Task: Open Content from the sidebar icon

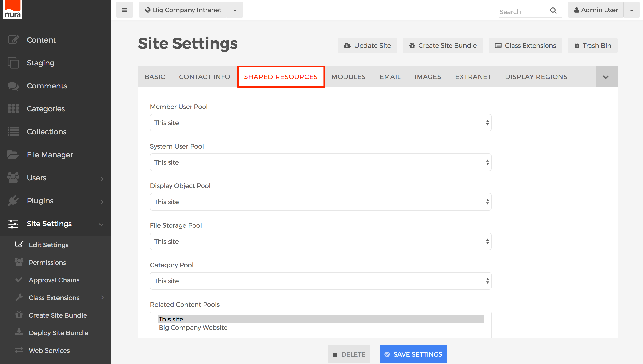Action: (x=13, y=40)
